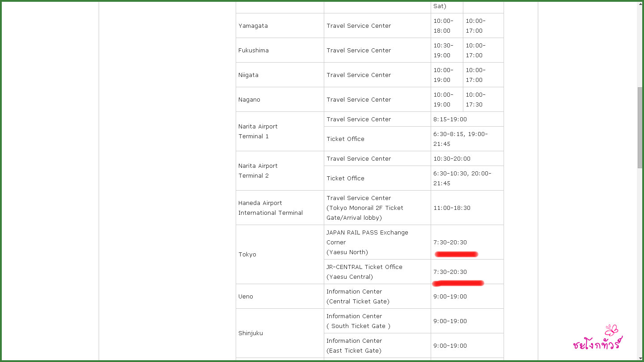Click 10:00-17:00 hours in the Niigata row
Image resolution: width=644 pixels, height=362 pixels.
[483, 75]
